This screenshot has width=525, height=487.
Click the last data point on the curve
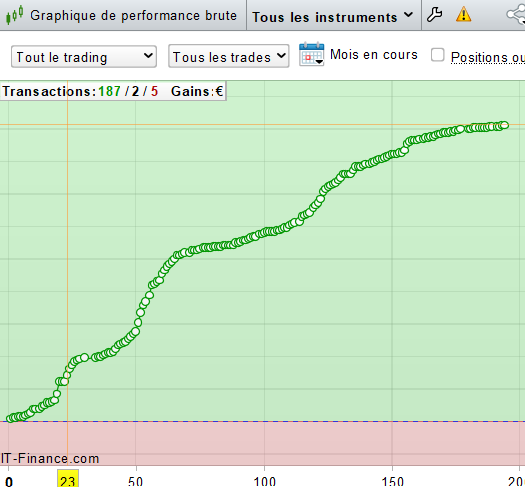click(x=504, y=125)
